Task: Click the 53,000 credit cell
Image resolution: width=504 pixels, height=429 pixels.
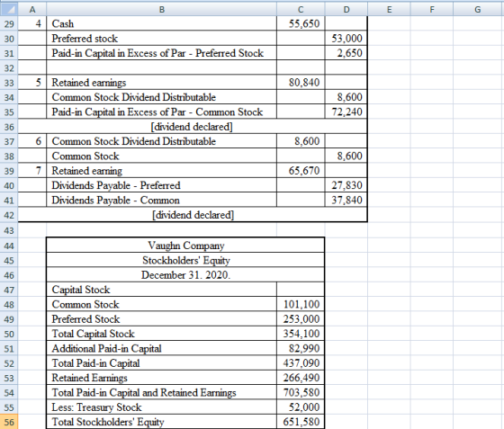Action: click(346, 39)
